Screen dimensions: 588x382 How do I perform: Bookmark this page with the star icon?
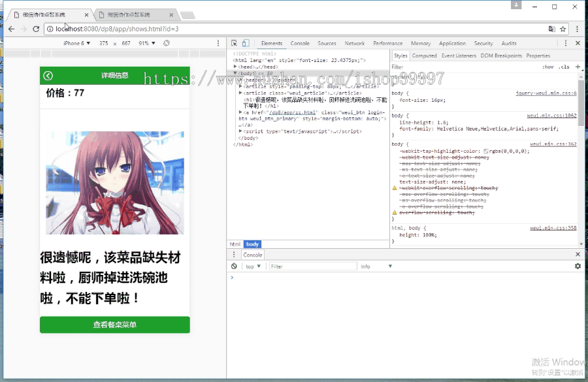(563, 29)
